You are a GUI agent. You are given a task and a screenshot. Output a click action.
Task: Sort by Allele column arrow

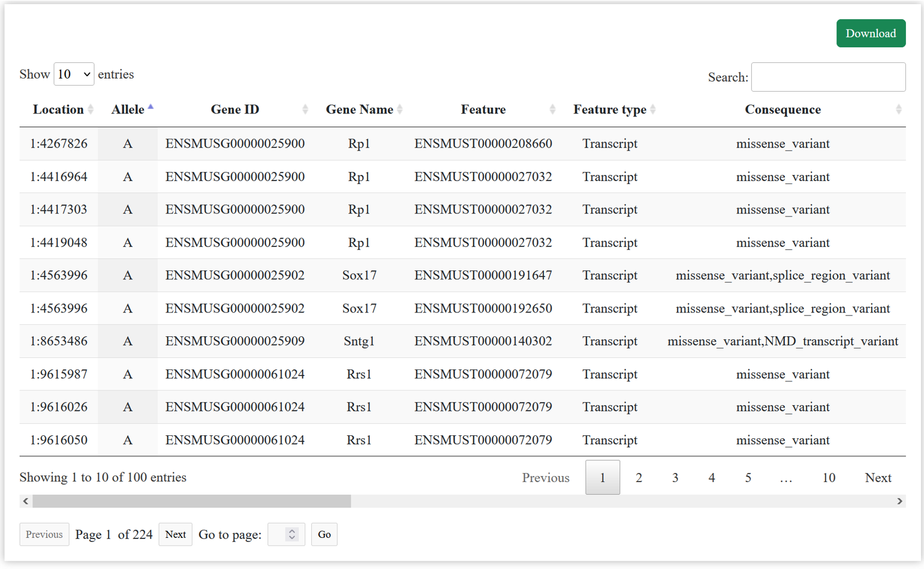tap(151, 108)
